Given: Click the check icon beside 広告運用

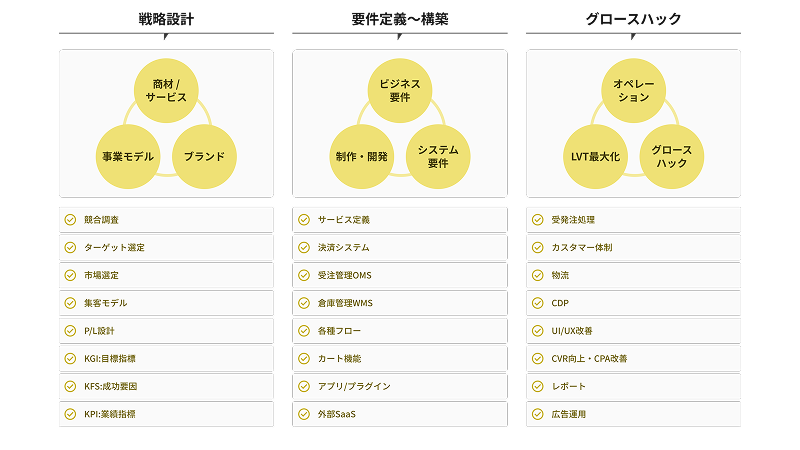Looking at the screenshot, I should pyautogui.click(x=537, y=414).
